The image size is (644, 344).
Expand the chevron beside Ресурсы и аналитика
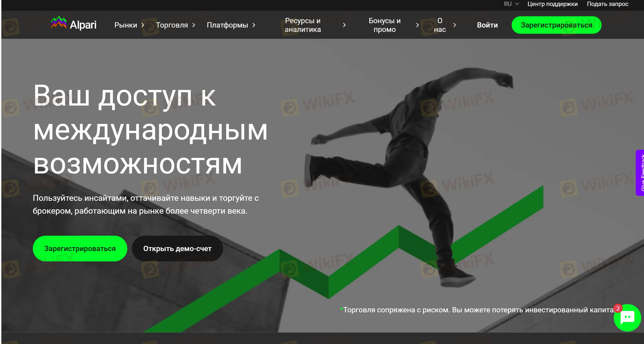click(344, 25)
